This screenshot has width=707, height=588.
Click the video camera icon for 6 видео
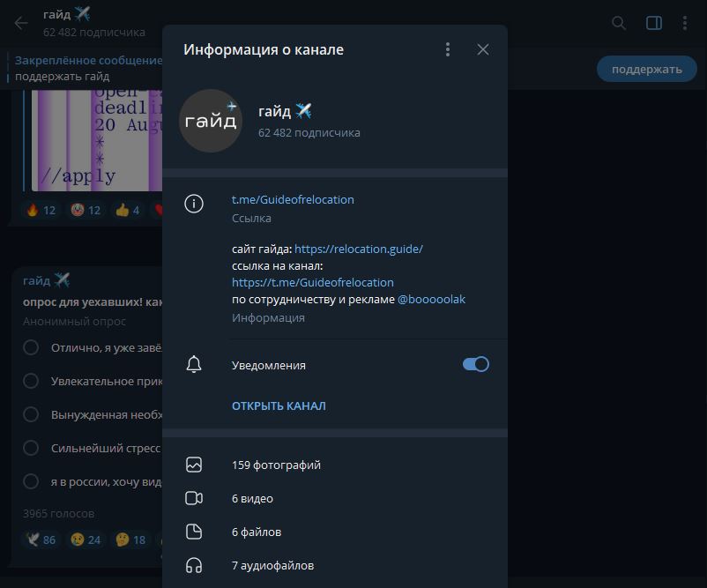[x=196, y=498]
